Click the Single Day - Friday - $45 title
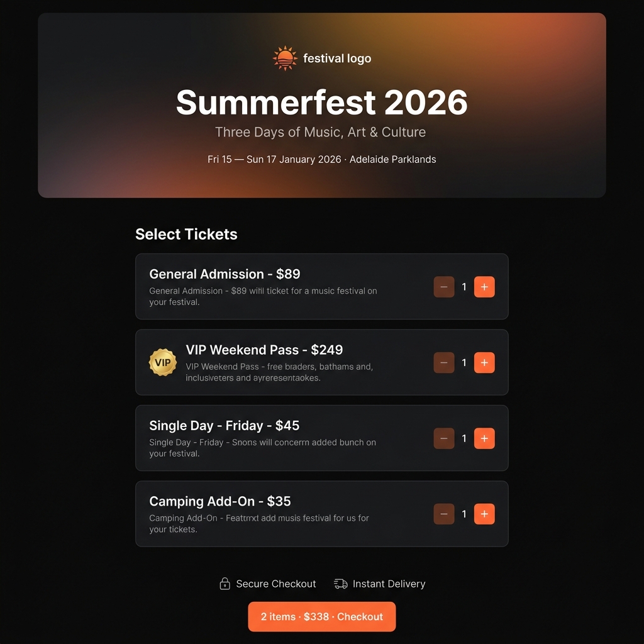 224,425
